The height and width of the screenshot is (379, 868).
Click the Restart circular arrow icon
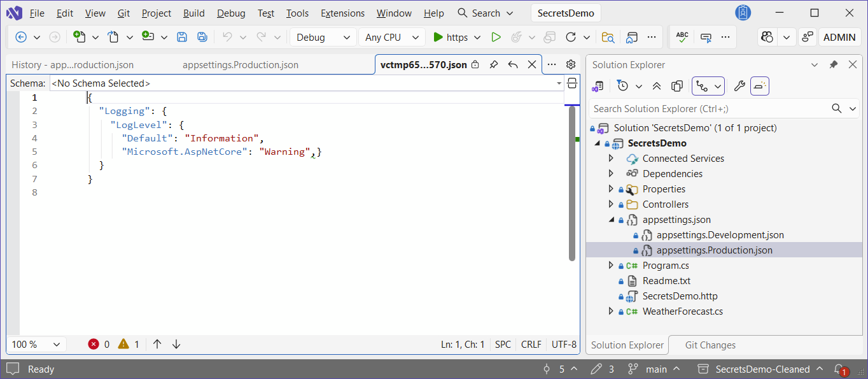(571, 38)
